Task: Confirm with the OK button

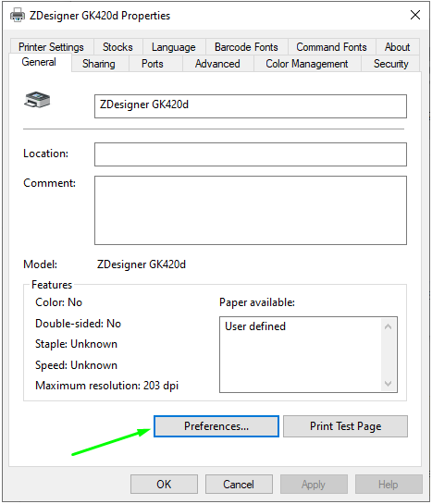Action: (164, 484)
